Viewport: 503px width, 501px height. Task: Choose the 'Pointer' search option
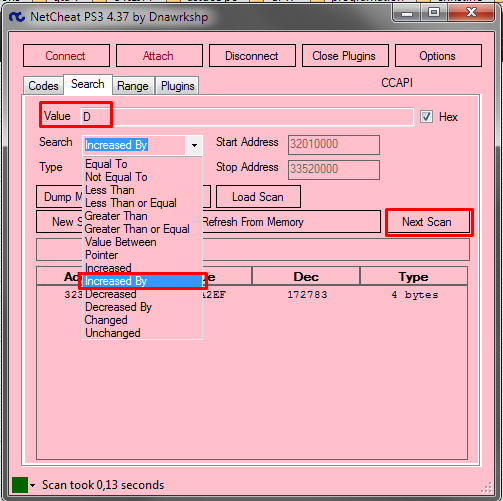click(142, 255)
